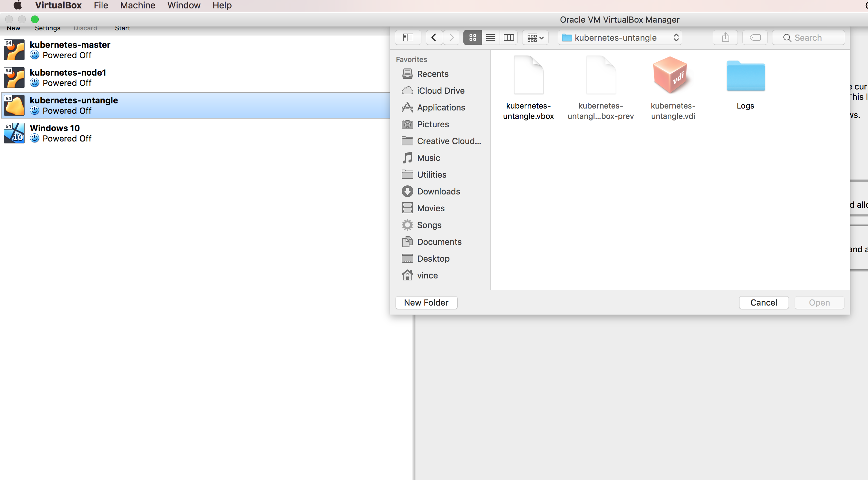Click the kubernetes-node1 VM icon
This screenshot has height=480, width=868.
[x=14, y=78]
